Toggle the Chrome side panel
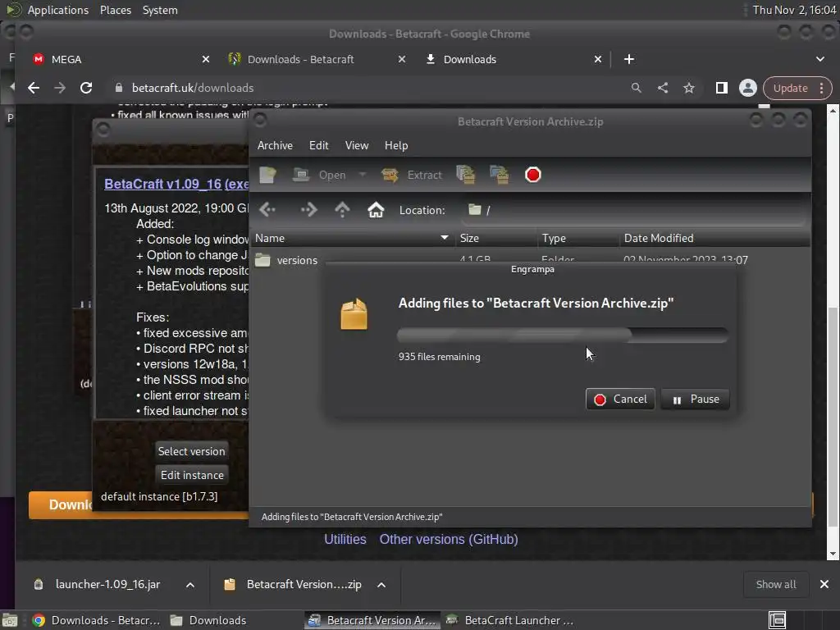The image size is (840, 630). tap(722, 88)
